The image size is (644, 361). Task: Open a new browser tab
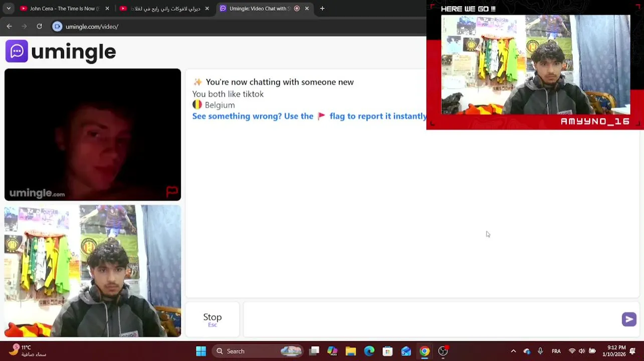point(322,9)
